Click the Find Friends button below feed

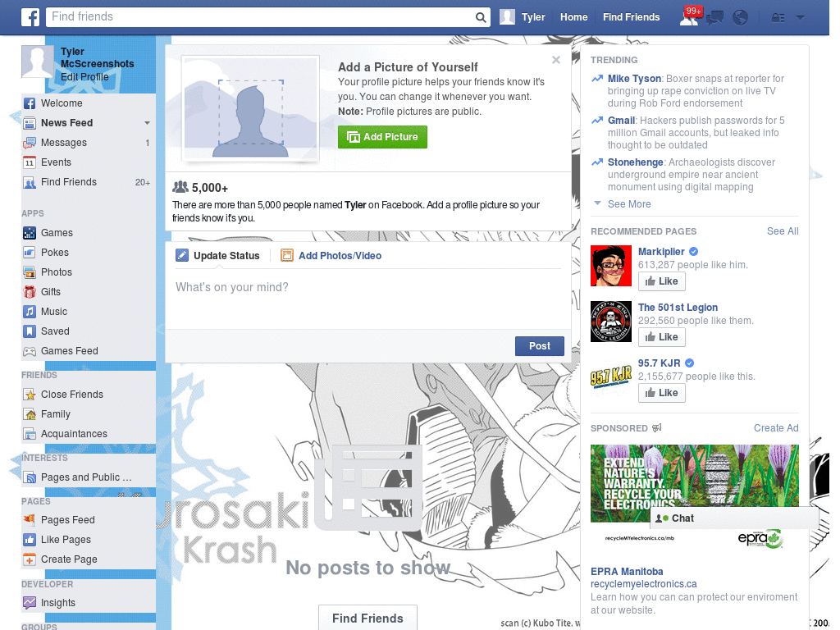[367, 618]
